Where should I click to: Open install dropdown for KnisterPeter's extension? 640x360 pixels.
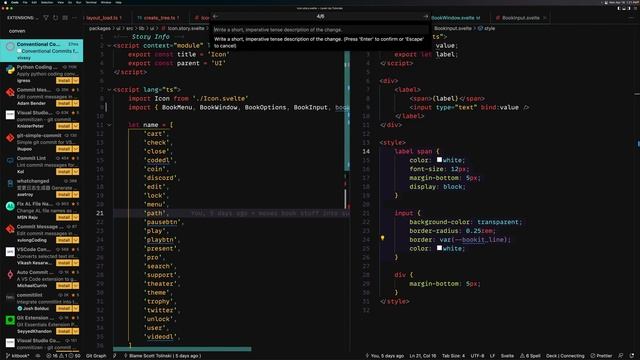76,126
